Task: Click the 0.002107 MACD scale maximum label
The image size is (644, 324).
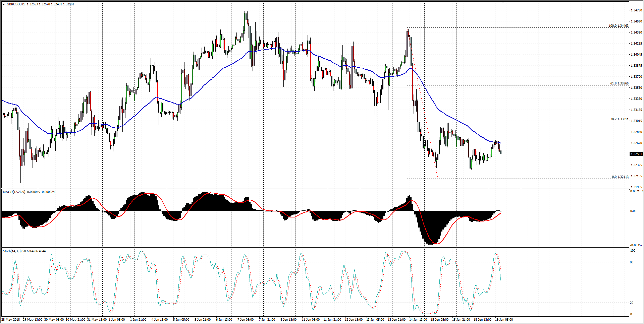Action: 636,192
